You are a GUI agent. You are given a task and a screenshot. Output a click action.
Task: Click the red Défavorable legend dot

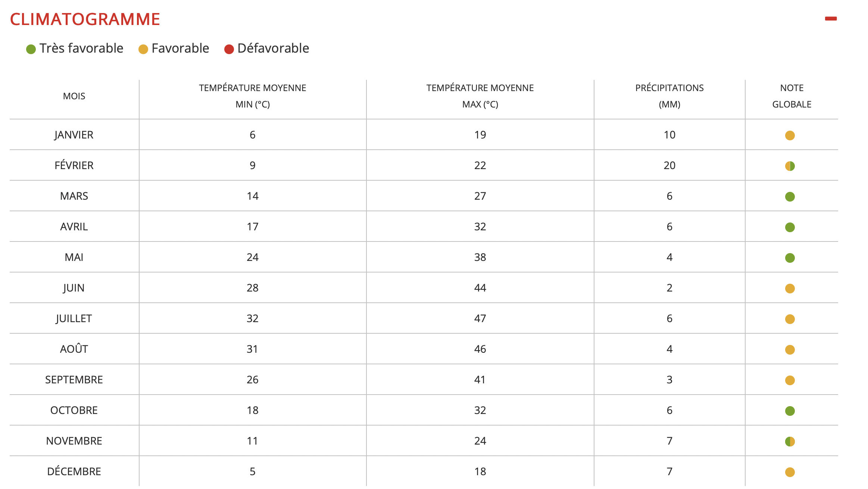tap(229, 49)
